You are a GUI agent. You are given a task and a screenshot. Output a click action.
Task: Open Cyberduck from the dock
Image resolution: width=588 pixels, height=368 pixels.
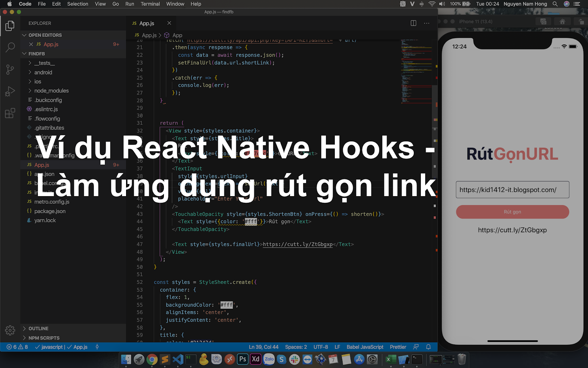(x=203, y=359)
